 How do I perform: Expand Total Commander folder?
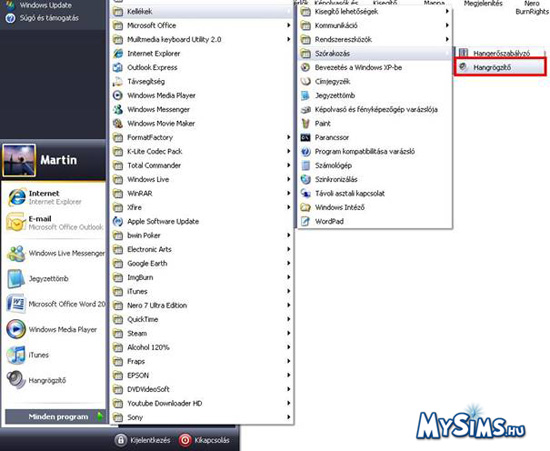201,165
